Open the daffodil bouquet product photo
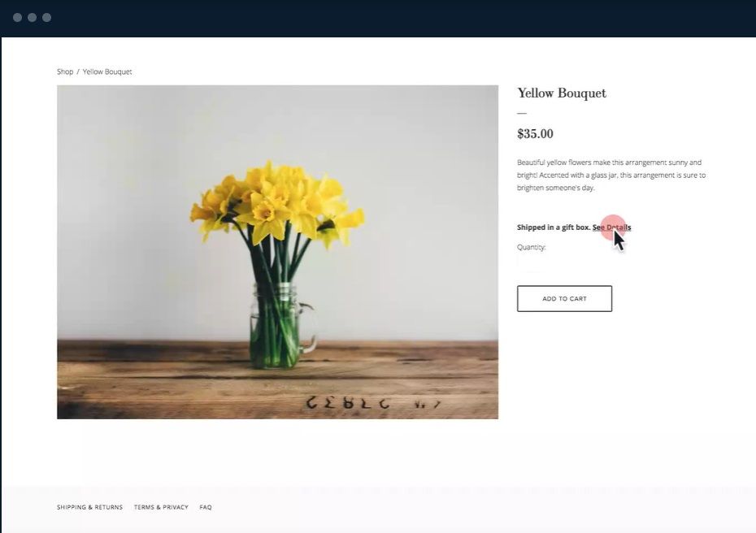Image resolution: width=756 pixels, height=533 pixels. tap(278, 252)
